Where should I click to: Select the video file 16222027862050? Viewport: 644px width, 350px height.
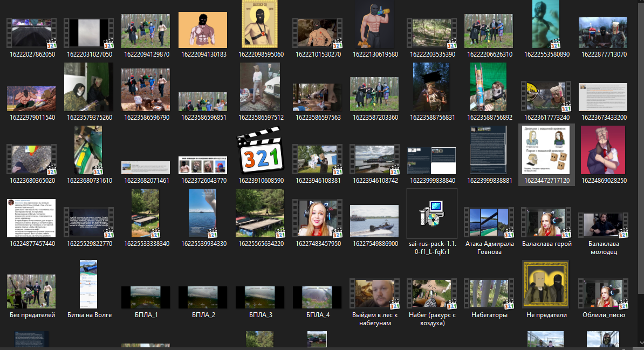pyautogui.click(x=32, y=33)
